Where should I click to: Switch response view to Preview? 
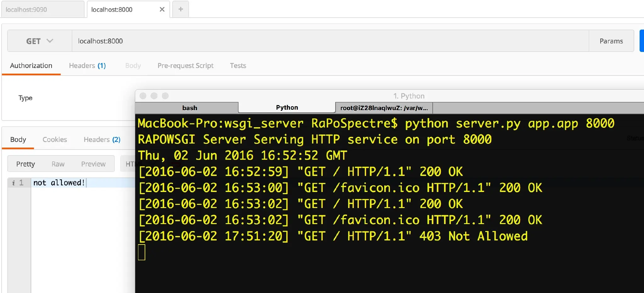[93, 164]
